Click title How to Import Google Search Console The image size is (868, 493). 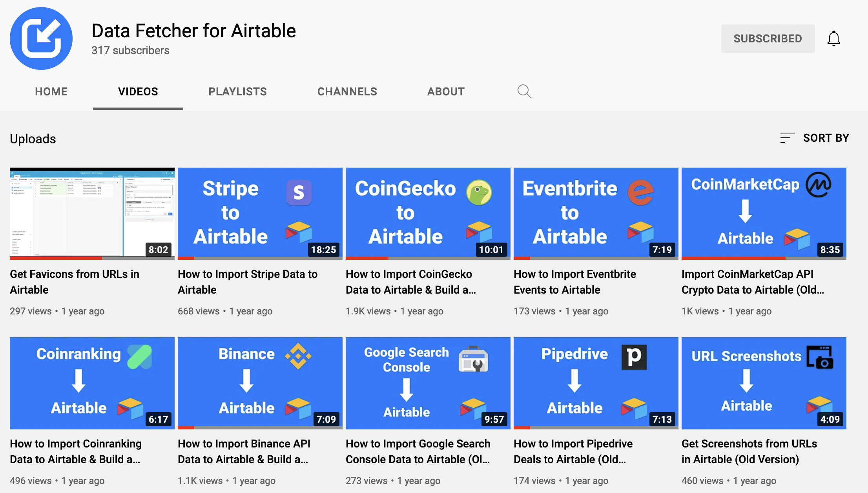pos(418,451)
